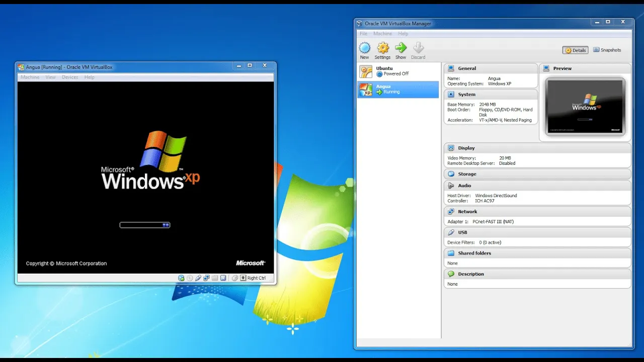The height and width of the screenshot is (362, 644).
Task: Open the Audio section title link
Action: (x=464, y=186)
